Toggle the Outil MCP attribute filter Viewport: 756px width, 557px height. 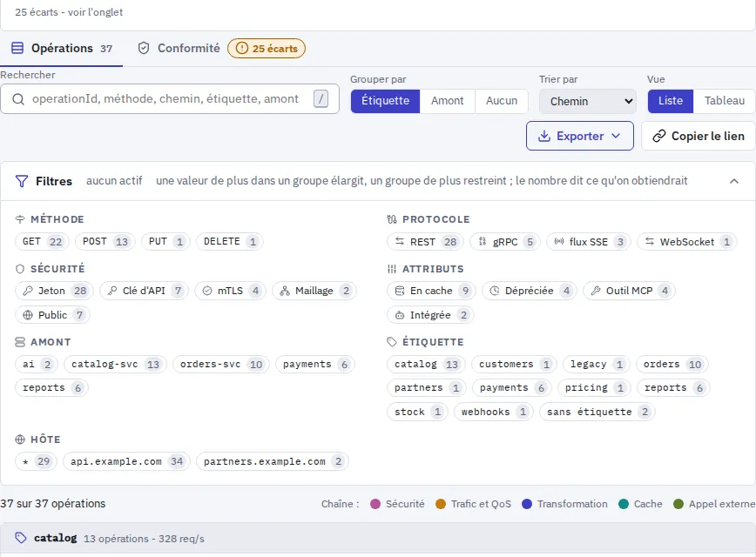629,291
